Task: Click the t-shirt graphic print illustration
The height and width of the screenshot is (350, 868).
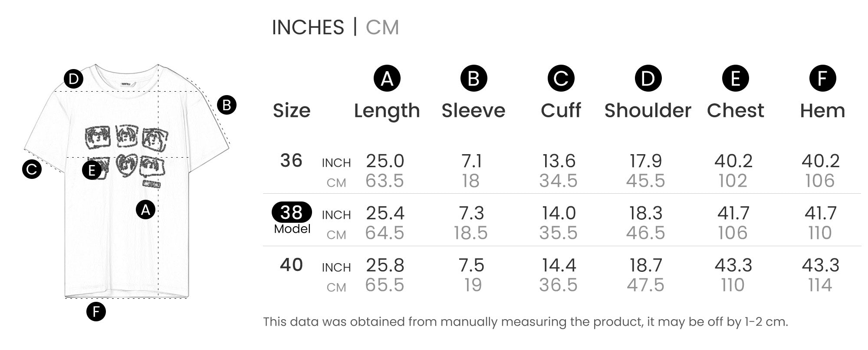Action: (x=127, y=152)
